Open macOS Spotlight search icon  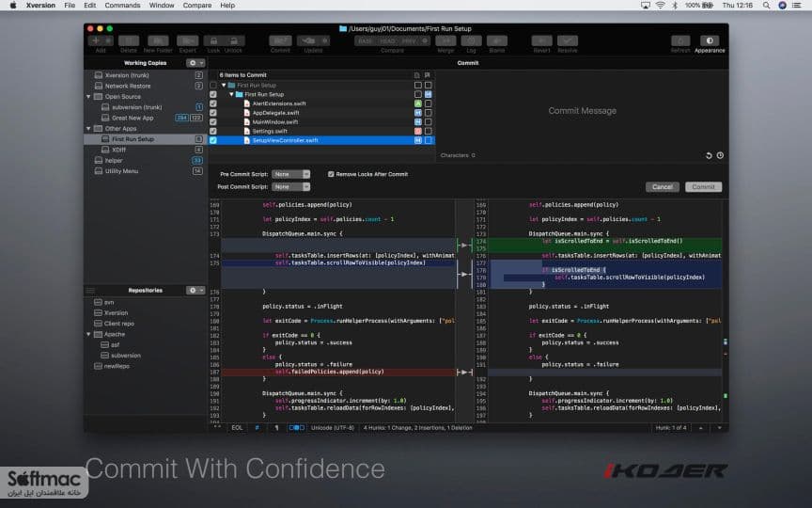coord(766,6)
